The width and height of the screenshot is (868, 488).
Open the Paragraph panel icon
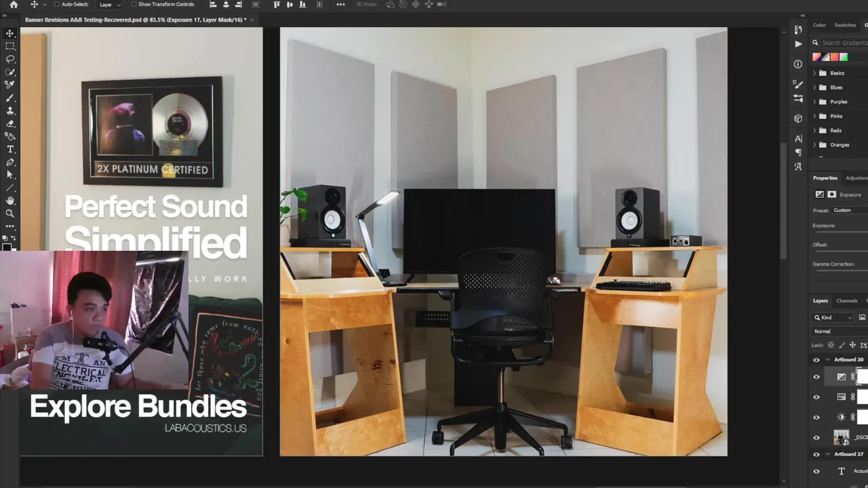(x=798, y=152)
